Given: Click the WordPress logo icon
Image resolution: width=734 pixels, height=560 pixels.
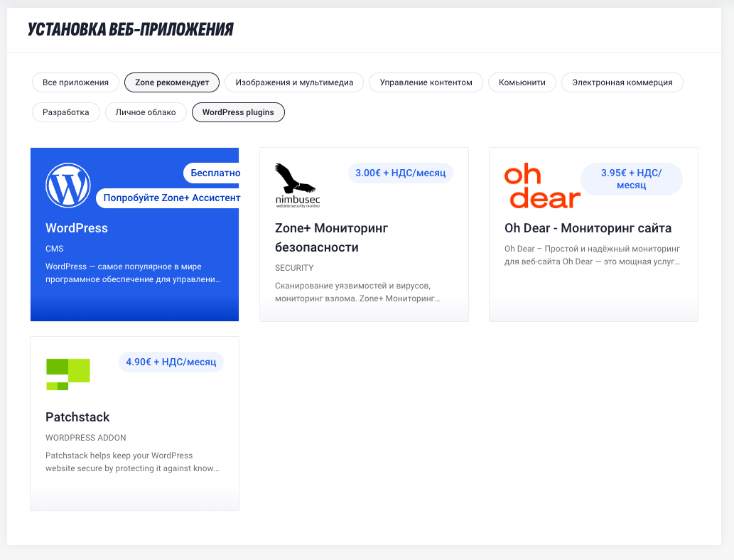Looking at the screenshot, I should pyautogui.click(x=68, y=185).
